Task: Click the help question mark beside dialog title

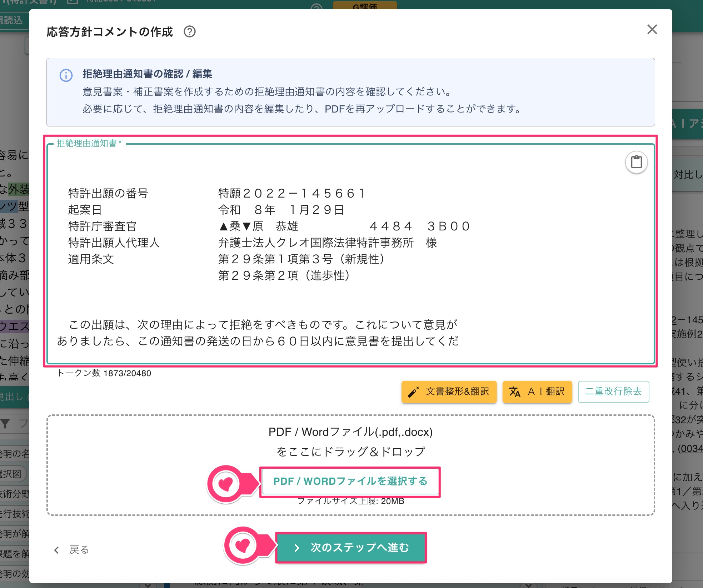Action: [x=190, y=32]
